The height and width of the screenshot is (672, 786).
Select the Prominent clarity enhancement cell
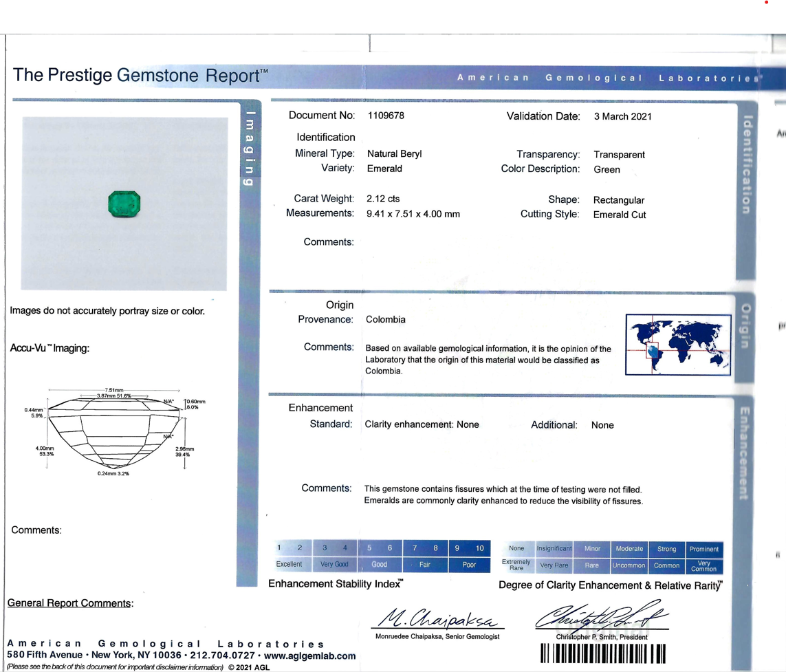pos(703,549)
